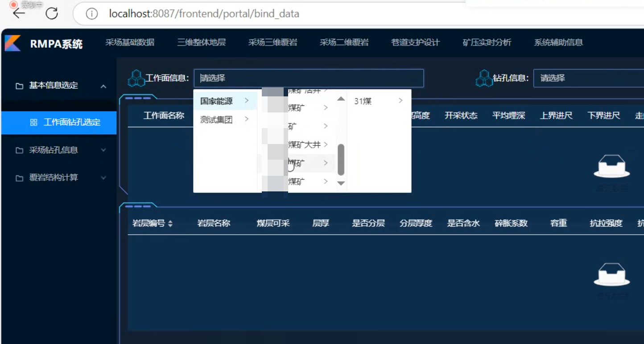Open the 三维整体地层 menu
The width and height of the screenshot is (644, 344).
click(202, 43)
